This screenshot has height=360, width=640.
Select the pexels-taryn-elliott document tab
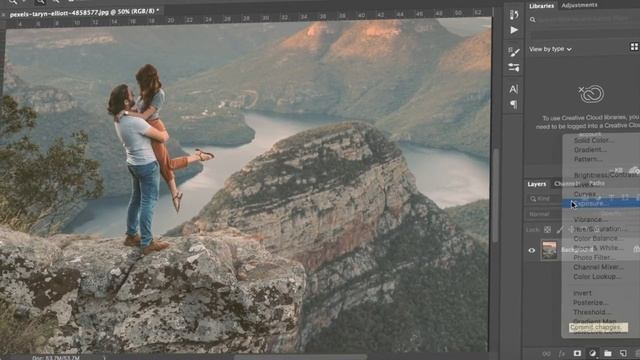[84, 13]
